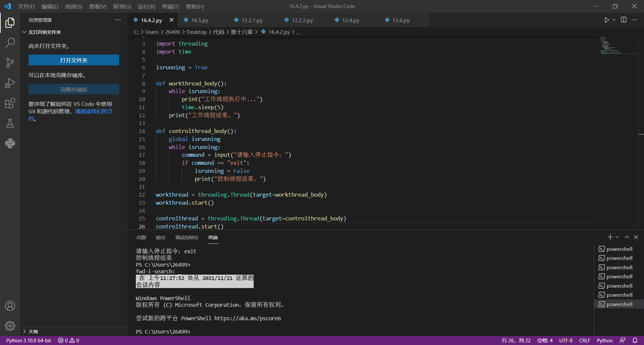Open the Python extension sidebar view

[10, 143]
